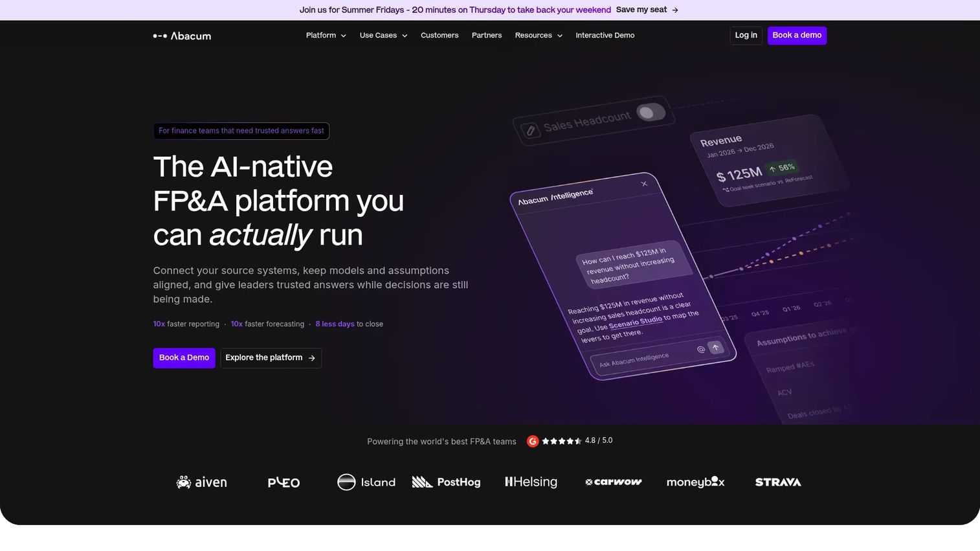This screenshot has width=980, height=551.
Task: Expand the Platform dropdown menu
Action: point(326,36)
